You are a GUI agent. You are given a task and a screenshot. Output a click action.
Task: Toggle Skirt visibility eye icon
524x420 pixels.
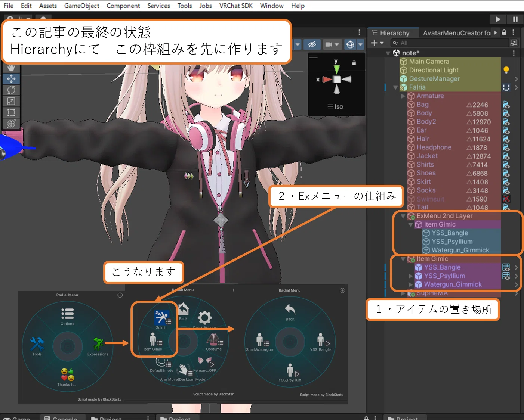tap(506, 182)
